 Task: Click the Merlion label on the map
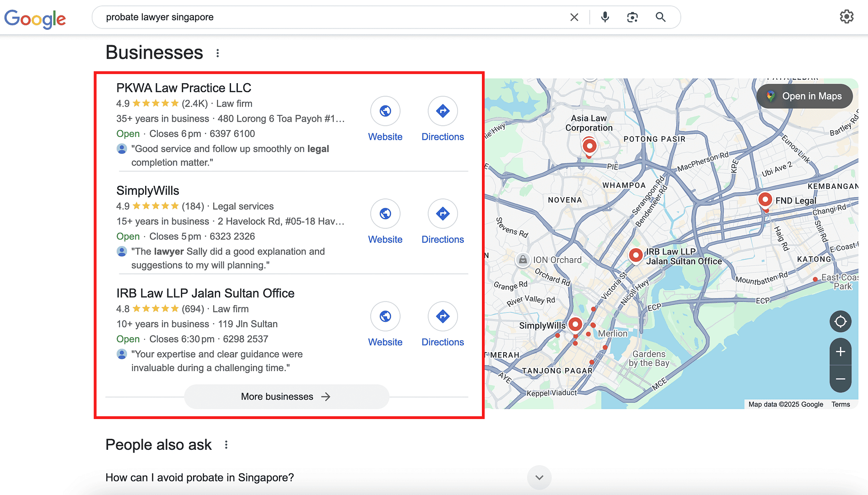(613, 334)
